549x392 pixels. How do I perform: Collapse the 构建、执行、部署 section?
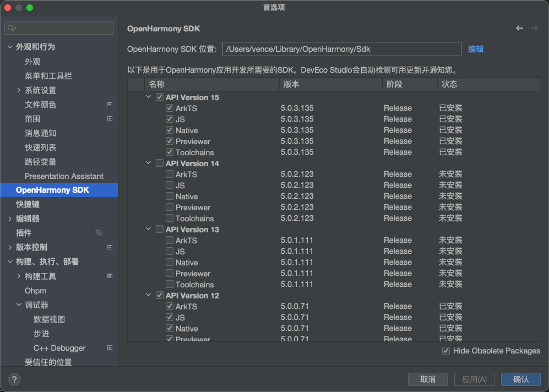click(x=10, y=262)
